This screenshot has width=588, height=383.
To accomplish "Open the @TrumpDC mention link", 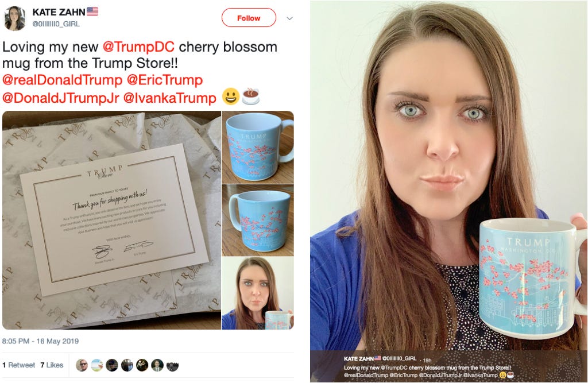I will [138, 47].
